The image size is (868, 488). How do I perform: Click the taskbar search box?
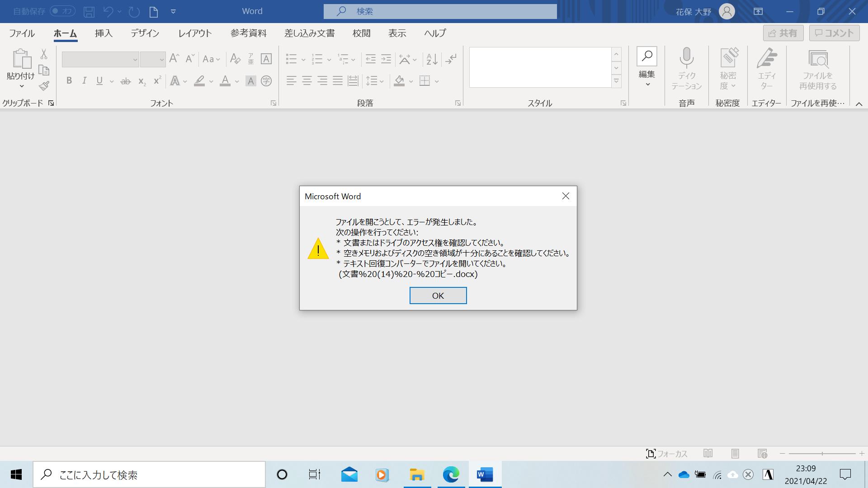click(x=149, y=474)
